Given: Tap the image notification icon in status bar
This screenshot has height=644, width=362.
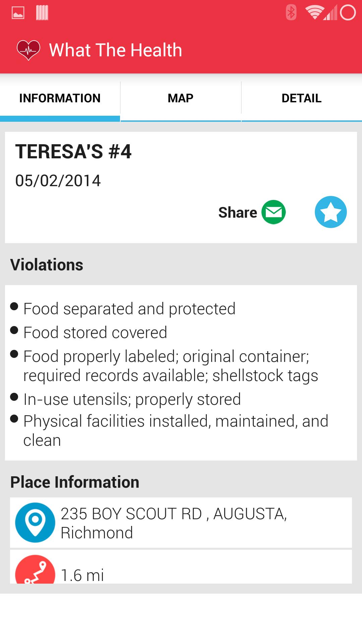Looking at the screenshot, I should [18, 13].
